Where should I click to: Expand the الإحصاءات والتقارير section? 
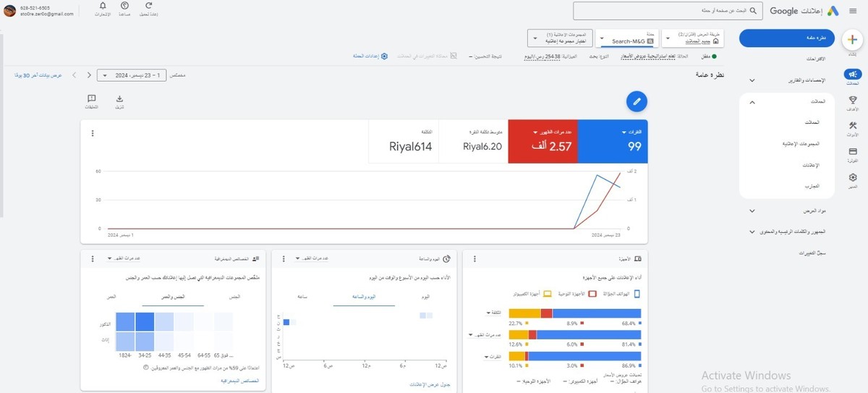point(752,80)
